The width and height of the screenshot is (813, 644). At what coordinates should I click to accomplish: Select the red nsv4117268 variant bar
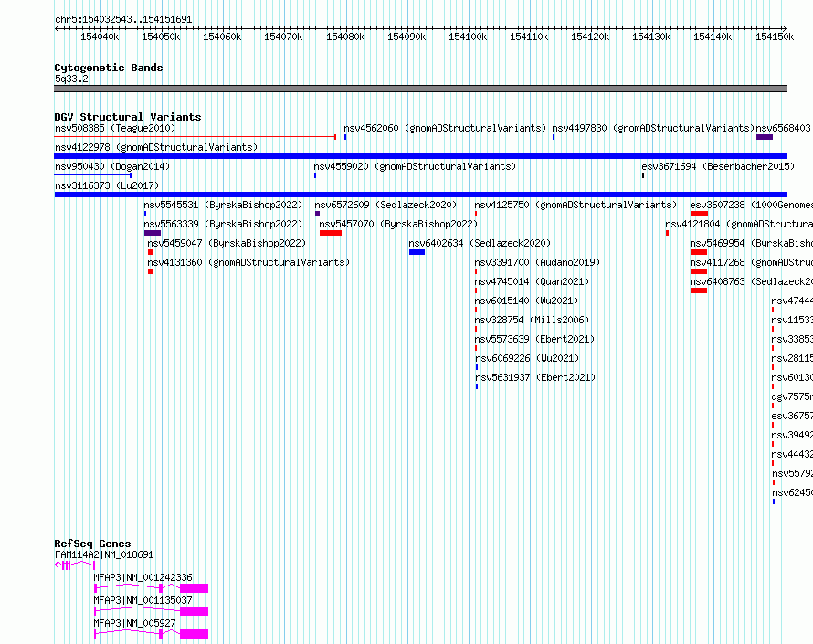coord(699,271)
